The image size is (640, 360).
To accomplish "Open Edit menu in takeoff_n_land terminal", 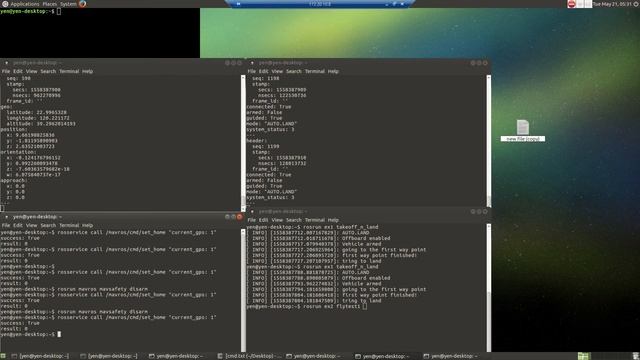I will click(x=264, y=220).
